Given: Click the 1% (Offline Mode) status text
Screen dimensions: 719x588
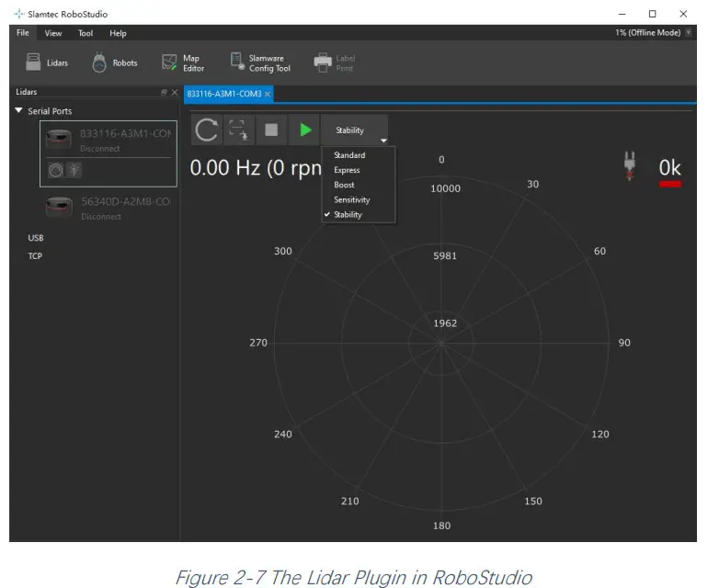Looking at the screenshot, I should pyautogui.click(x=647, y=32).
